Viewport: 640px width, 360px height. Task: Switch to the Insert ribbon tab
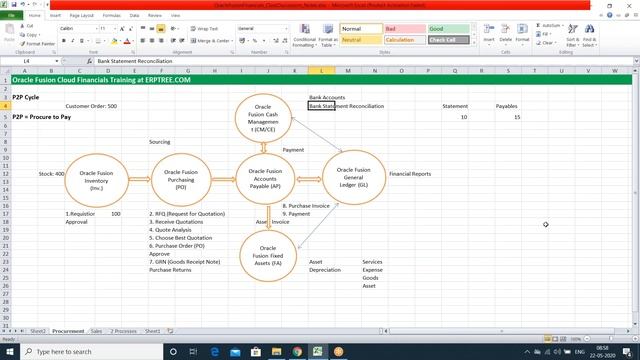tap(55, 16)
